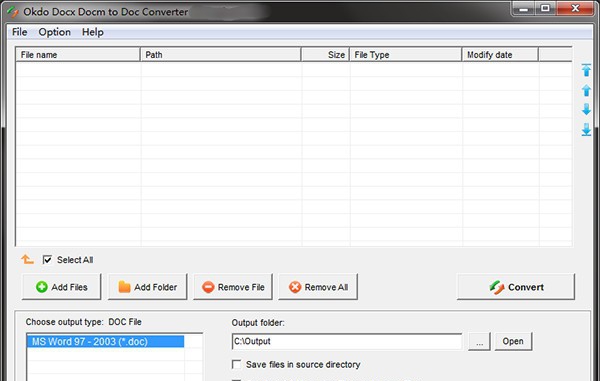600x381 pixels.
Task: Sort by the File Type column header
Action: tap(406, 55)
